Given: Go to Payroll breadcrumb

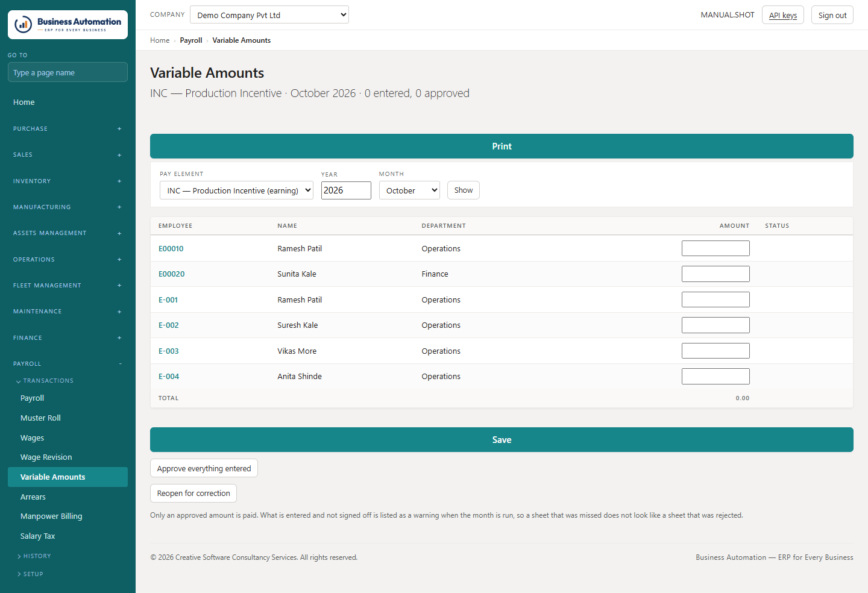Looking at the screenshot, I should coord(191,40).
